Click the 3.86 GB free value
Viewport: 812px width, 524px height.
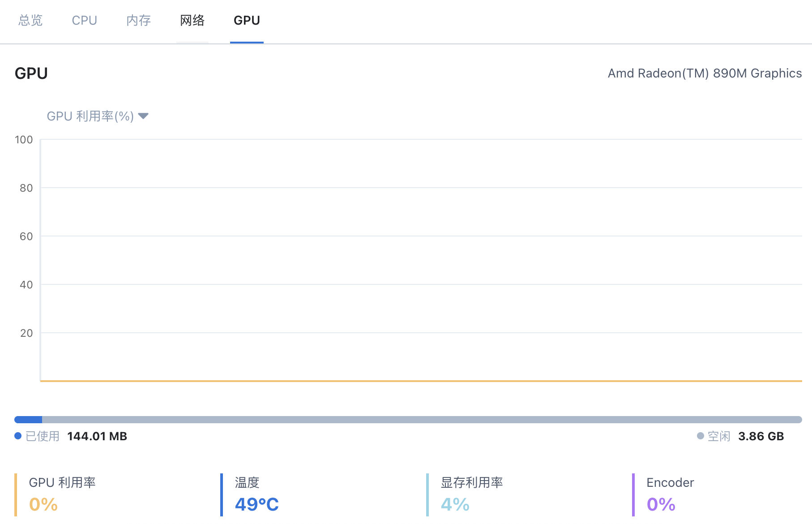[761, 436]
